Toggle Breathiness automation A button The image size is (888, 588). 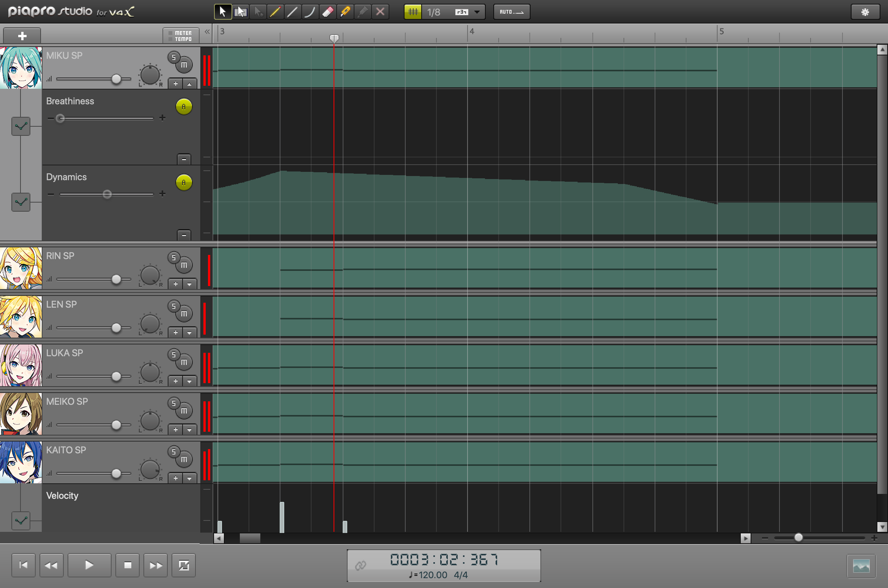pyautogui.click(x=184, y=107)
